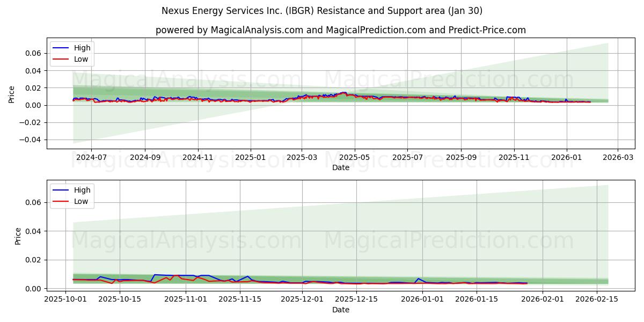Image resolution: width=644 pixels, height=322 pixels.
Task: Click the '2025-11-15' tick label
Action: click(240, 300)
